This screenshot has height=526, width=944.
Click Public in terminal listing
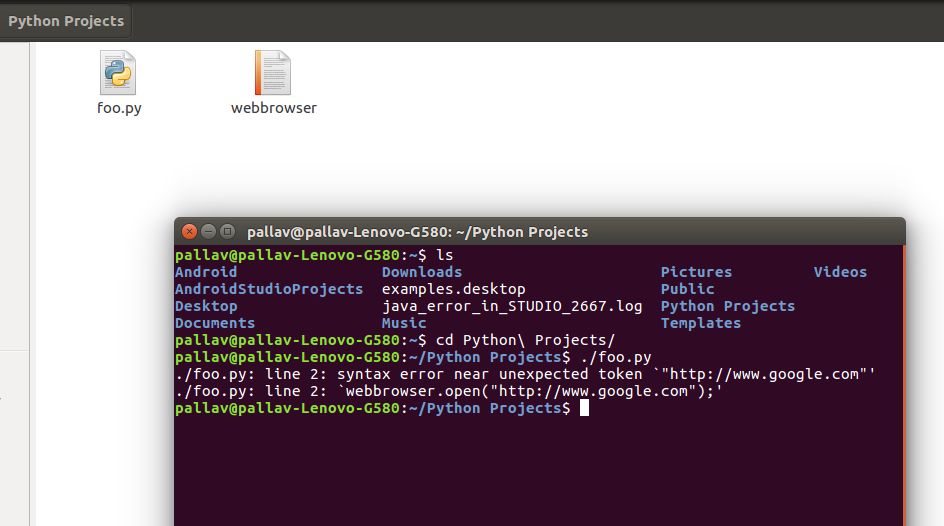click(x=688, y=289)
